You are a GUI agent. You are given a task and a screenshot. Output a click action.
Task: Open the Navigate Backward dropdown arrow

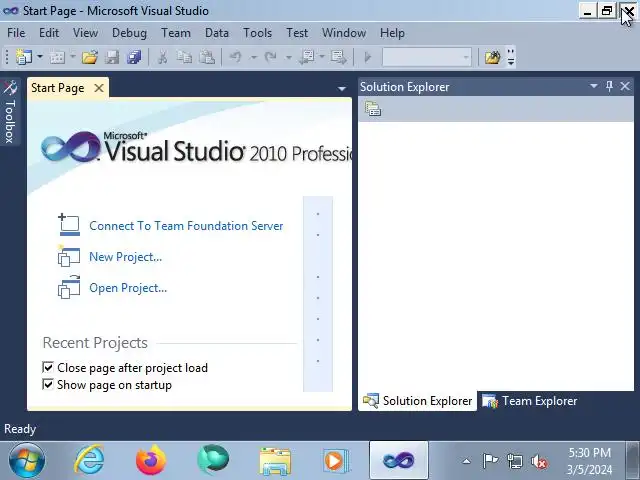pyautogui.click(x=322, y=56)
